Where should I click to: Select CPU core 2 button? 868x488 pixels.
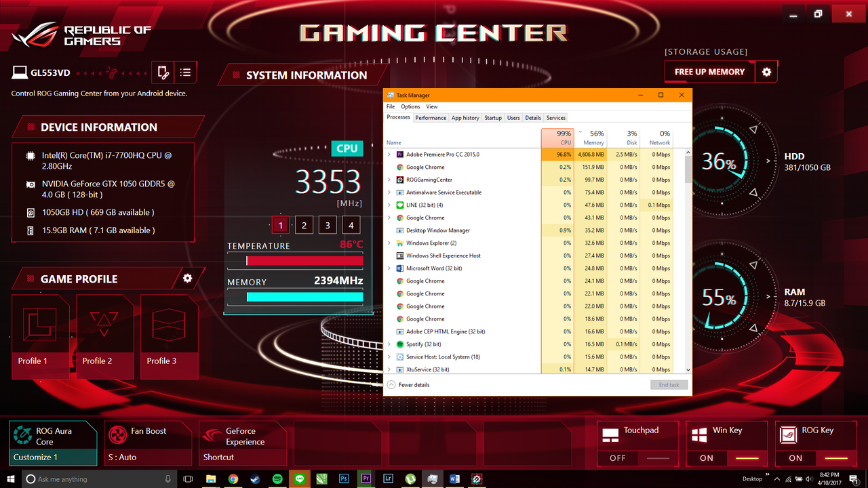tap(304, 226)
